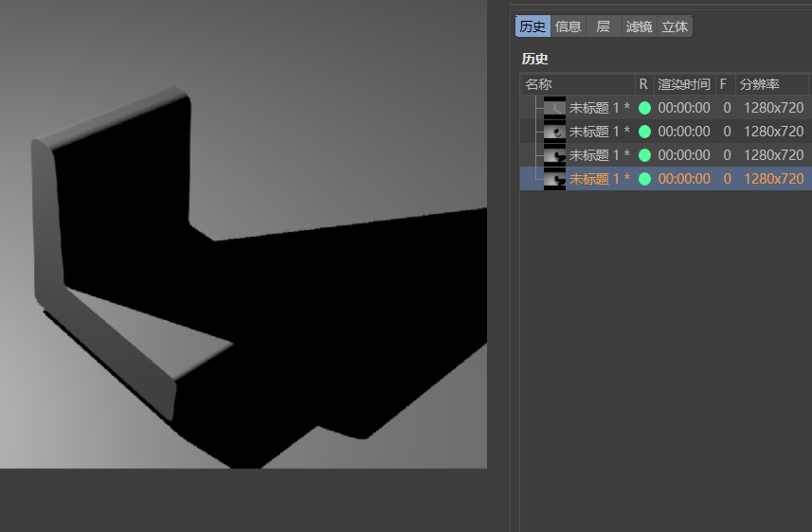This screenshot has width=812, height=532.
Task: Switch to the 层 tab
Action: [603, 27]
